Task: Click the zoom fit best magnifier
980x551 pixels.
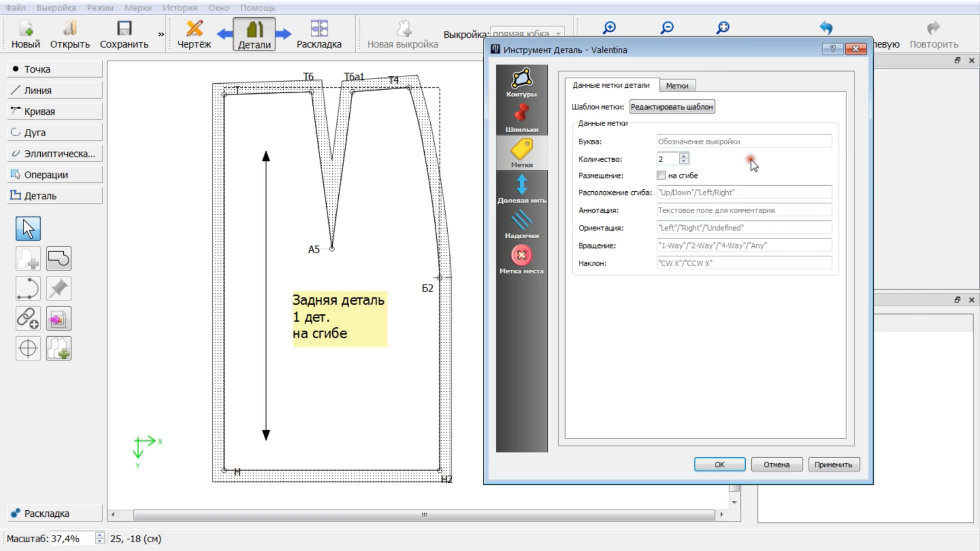Action: [x=723, y=28]
